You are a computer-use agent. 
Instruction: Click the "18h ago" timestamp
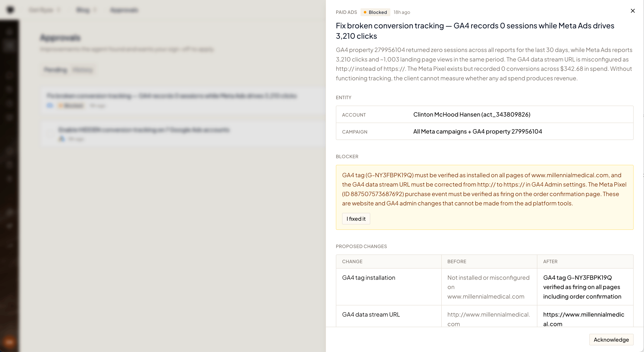pyautogui.click(x=402, y=12)
